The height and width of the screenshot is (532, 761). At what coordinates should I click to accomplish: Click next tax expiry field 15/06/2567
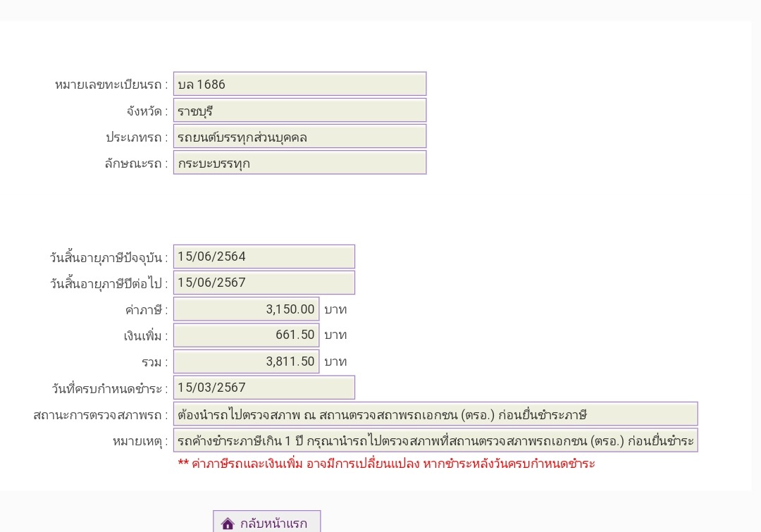coord(264,283)
